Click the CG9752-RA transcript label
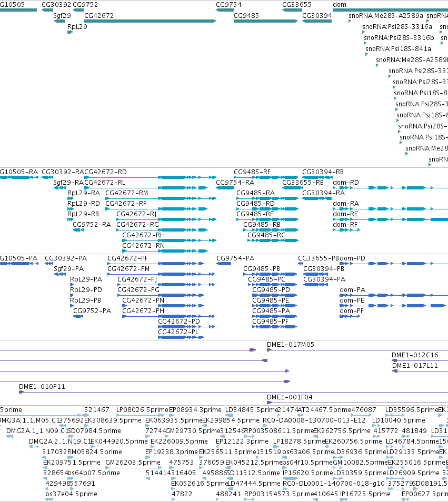 (x=92, y=225)
